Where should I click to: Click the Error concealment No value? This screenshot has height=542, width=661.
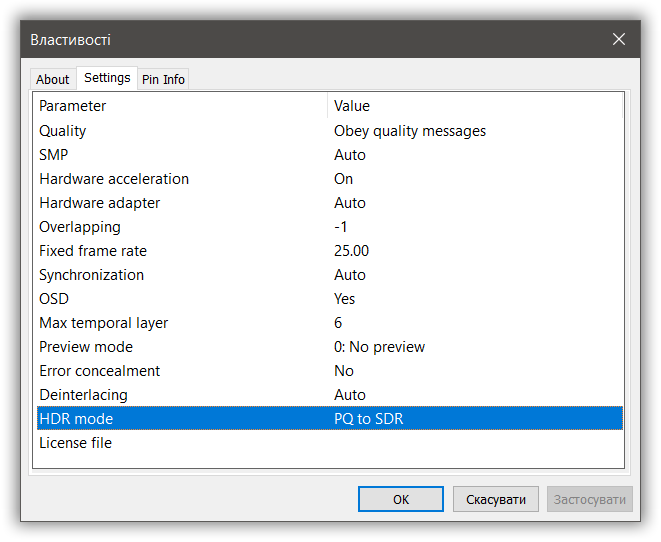(x=344, y=371)
